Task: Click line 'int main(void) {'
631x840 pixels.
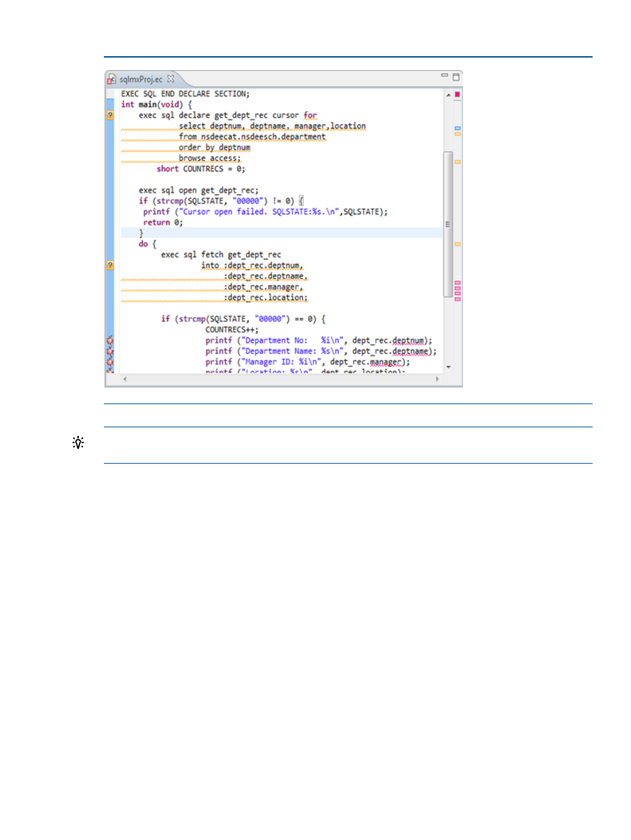Action: pyautogui.click(x=157, y=105)
